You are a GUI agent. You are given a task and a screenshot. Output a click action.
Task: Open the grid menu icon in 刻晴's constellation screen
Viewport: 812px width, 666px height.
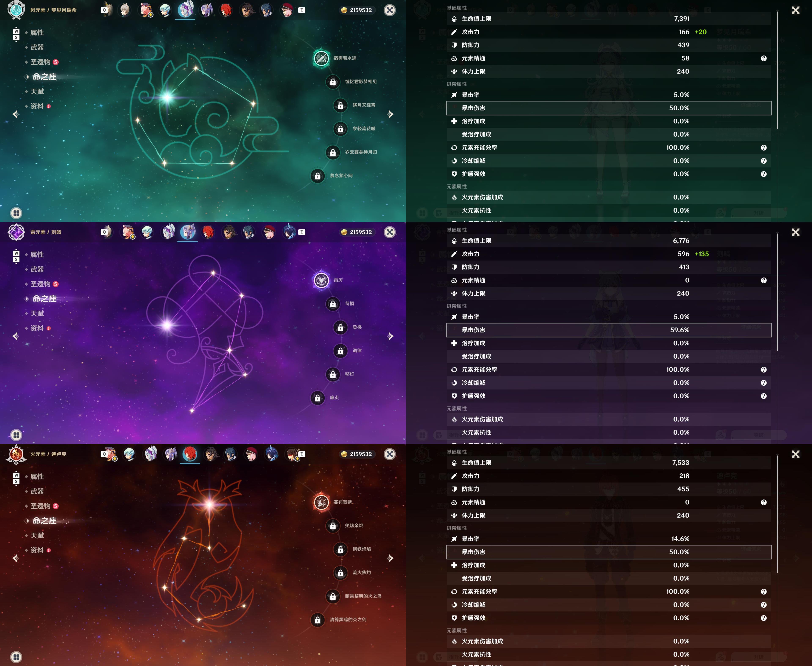[16, 435]
